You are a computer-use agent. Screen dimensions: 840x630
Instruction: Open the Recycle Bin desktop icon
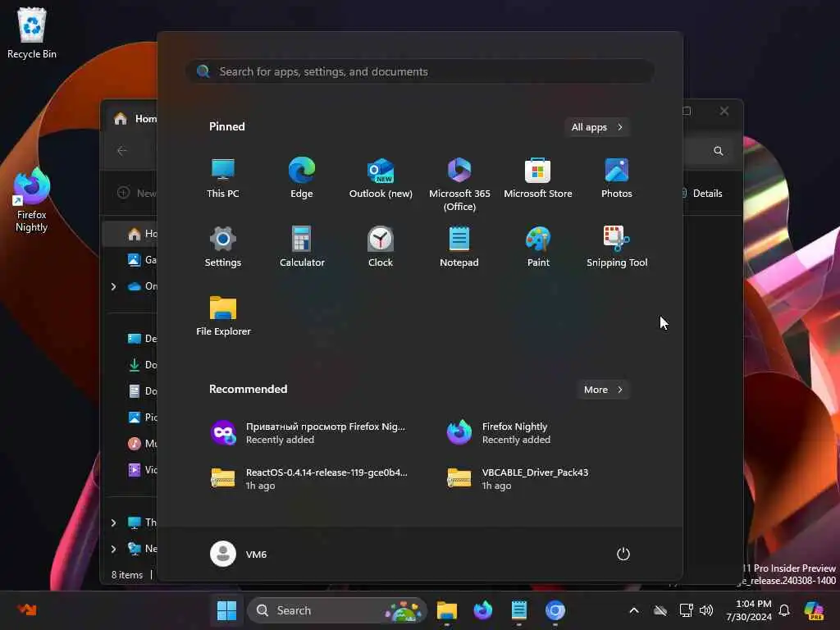coord(32,33)
